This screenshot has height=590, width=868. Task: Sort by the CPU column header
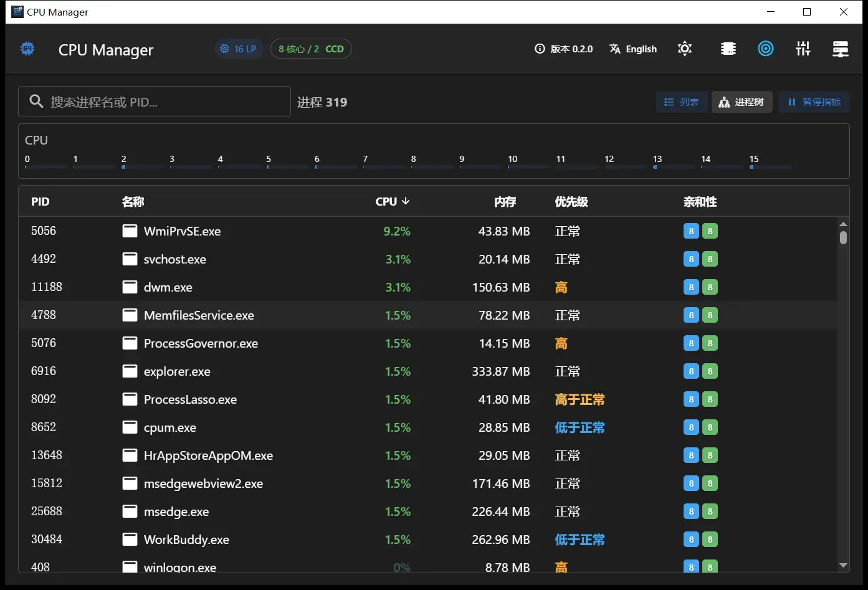point(393,201)
